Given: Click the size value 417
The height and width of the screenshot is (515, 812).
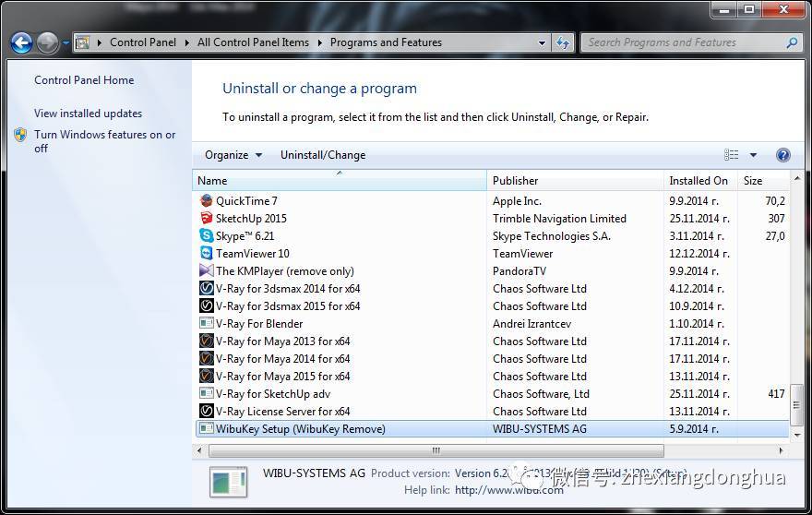Looking at the screenshot, I should pyautogui.click(x=776, y=394).
